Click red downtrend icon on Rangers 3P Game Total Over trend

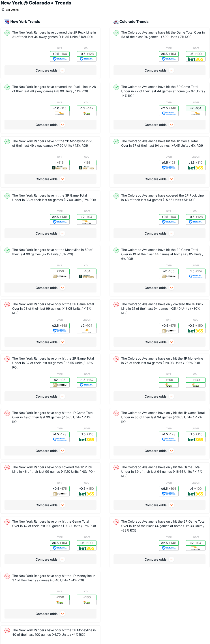[7, 305]
